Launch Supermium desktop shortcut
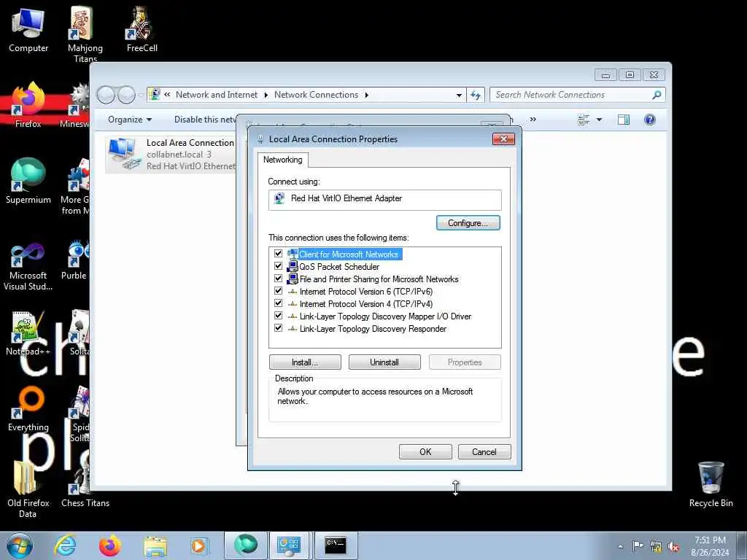Viewport: 747px width, 560px height. point(28,181)
